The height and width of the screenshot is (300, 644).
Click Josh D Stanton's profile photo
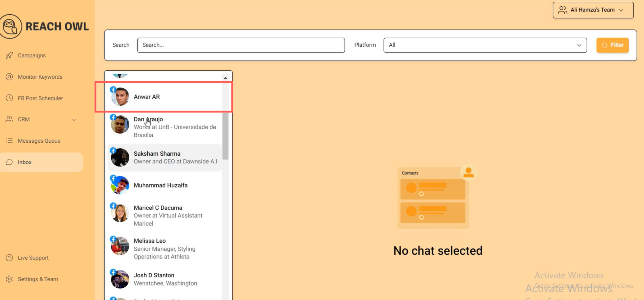tap(120, 279)
